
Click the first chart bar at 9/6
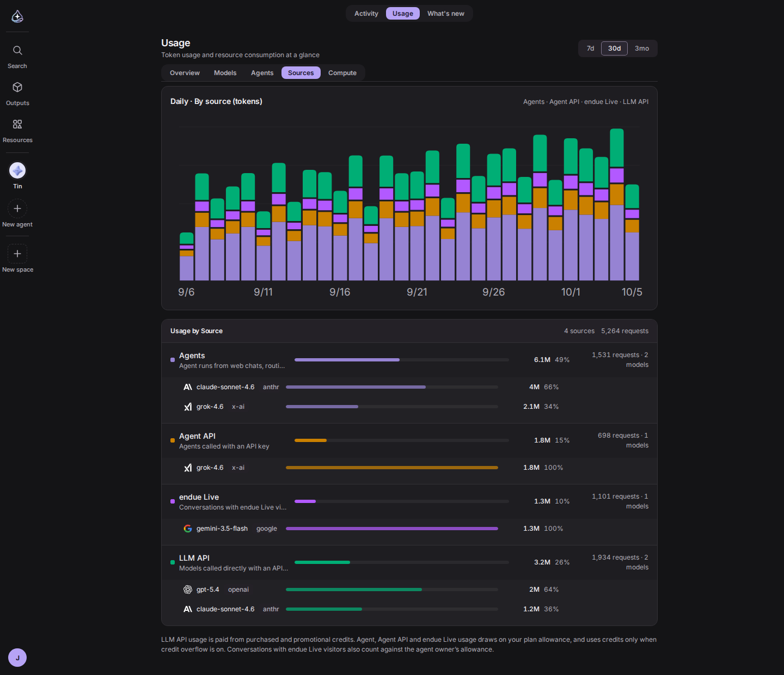pyautogui.click(x=187, y=256)
